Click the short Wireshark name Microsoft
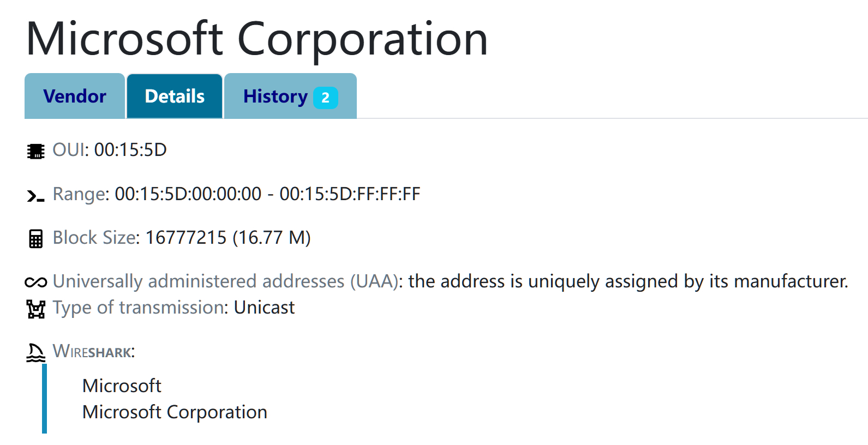This screenshot has height=445, width=868. pos(122,386)
